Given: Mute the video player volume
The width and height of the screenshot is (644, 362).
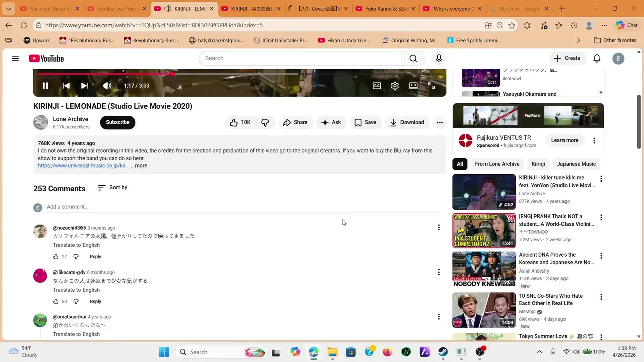Looking at the screenshot, I should (x=107, y=86).
